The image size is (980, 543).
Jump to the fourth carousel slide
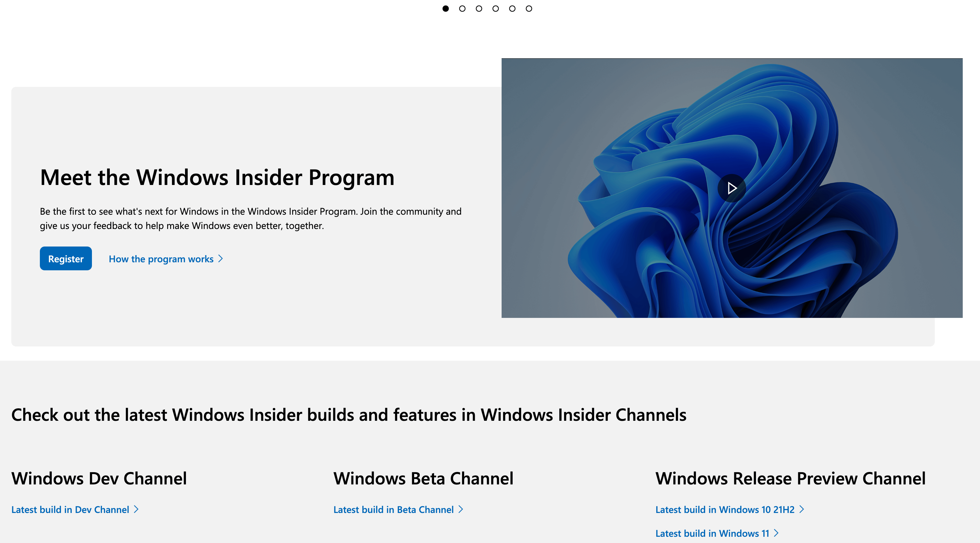495,8
